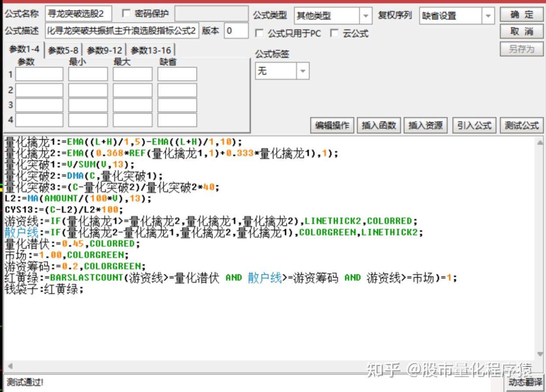Viewport: 546px width, 392px height.
Task: Click the code editor scroll-down arrow
Action: click(540, 354)
